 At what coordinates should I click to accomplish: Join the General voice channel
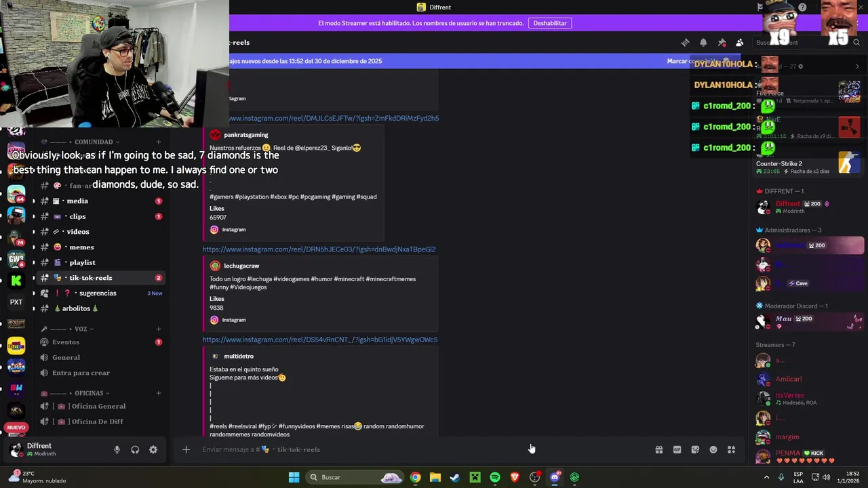(x=100, y=358)
